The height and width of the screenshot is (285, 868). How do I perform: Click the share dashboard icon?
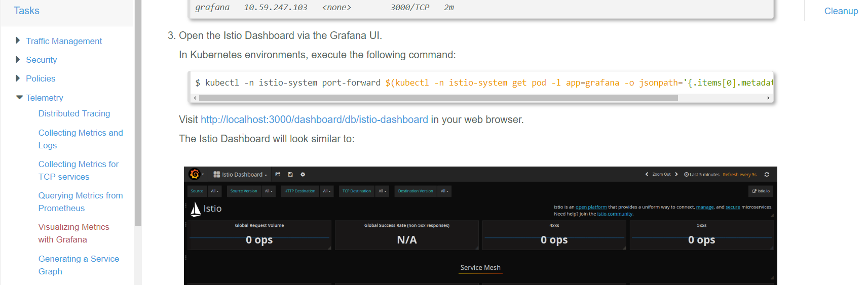click(x=278, y=174)
